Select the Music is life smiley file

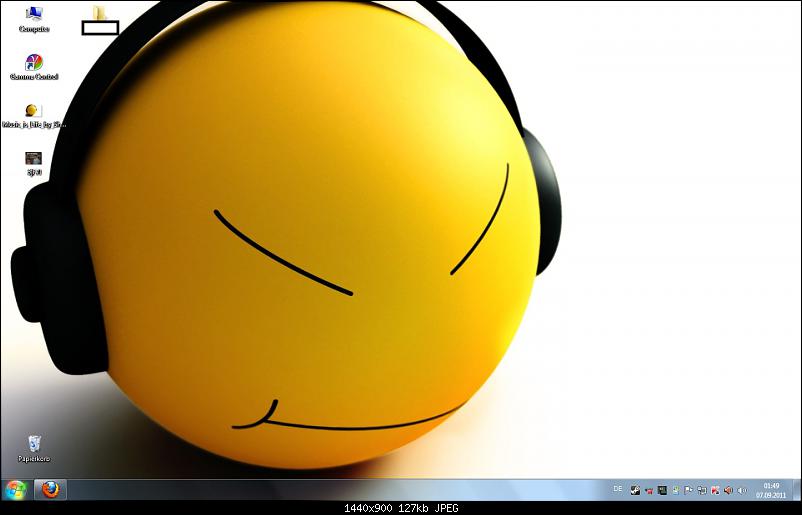point(33,111)
